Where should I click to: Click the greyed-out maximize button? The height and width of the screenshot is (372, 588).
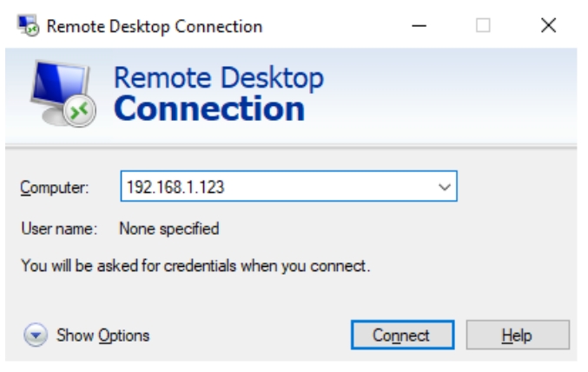click(483, 26)
